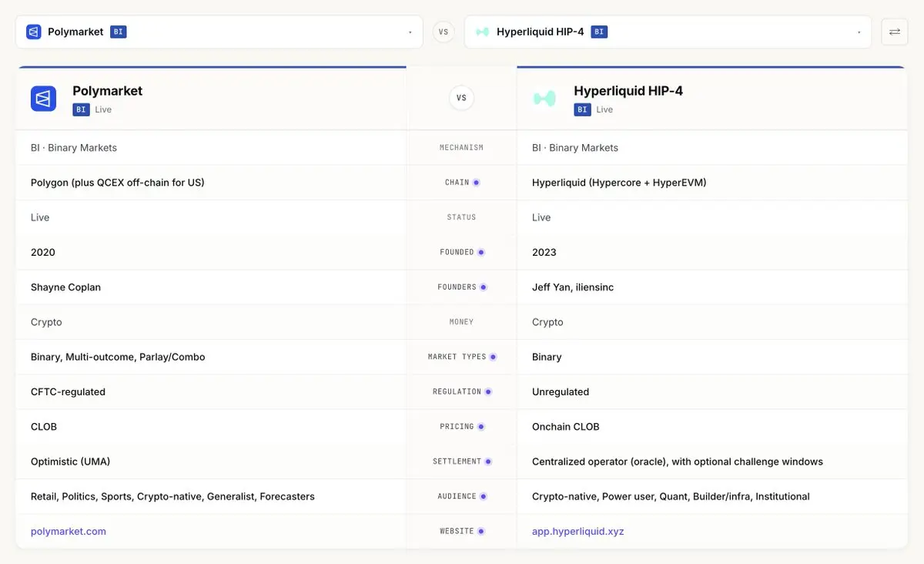The image size is (924, 564).
Task: Click the info dot next to CHAIN
Action: click(476, 183)
